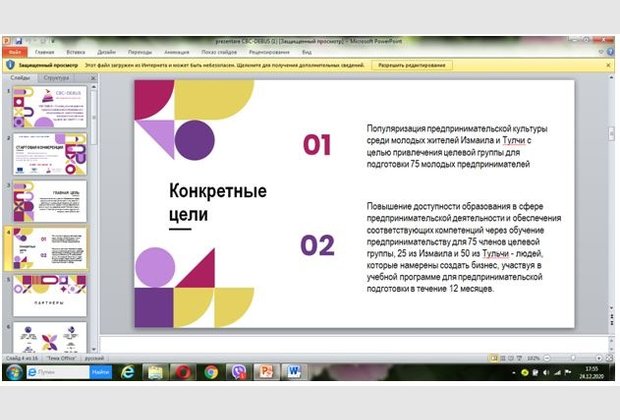The height and width of the screenshot is (420, 620).
Task: Close the slides thumbnail pane
Action: coord(93,78)
